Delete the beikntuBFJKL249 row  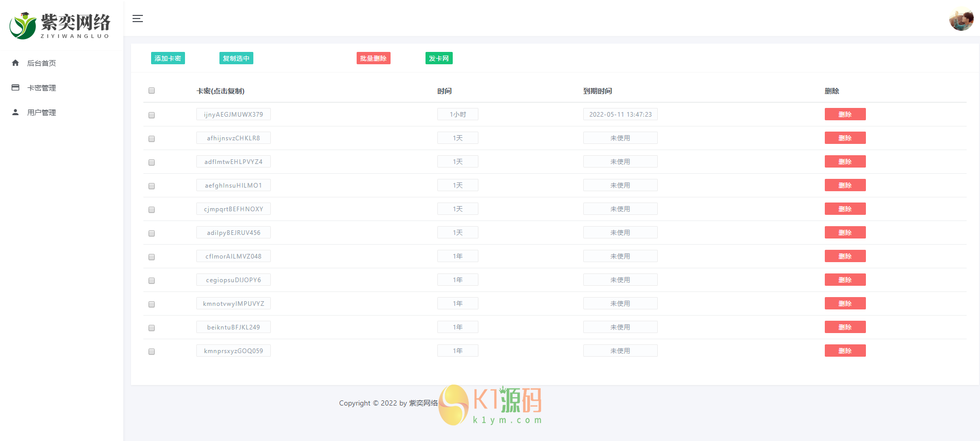[845, 327]
